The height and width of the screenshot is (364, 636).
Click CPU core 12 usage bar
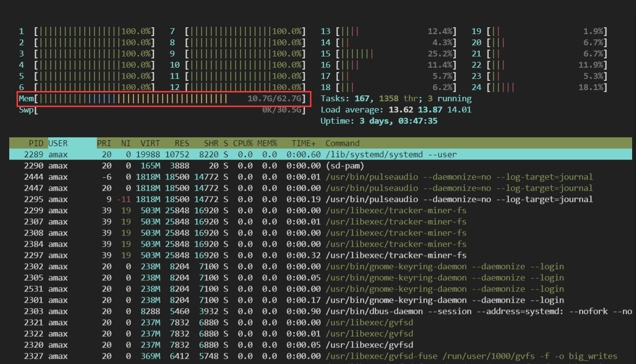238,87
